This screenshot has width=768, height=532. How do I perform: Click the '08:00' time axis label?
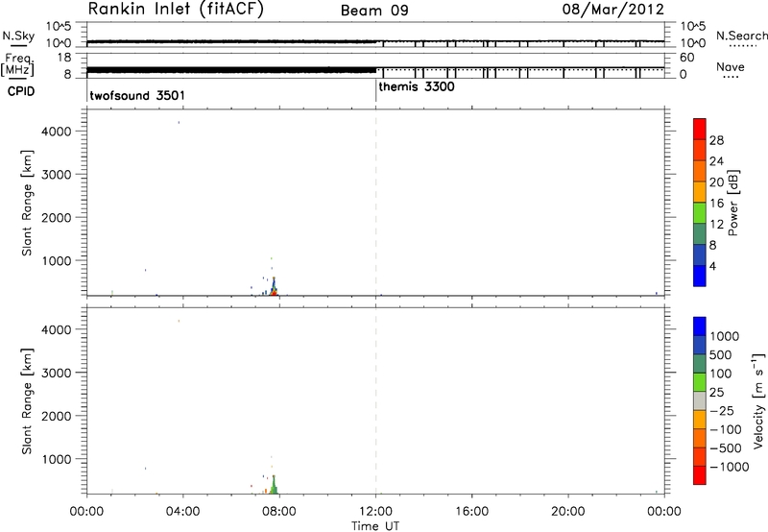279,512
